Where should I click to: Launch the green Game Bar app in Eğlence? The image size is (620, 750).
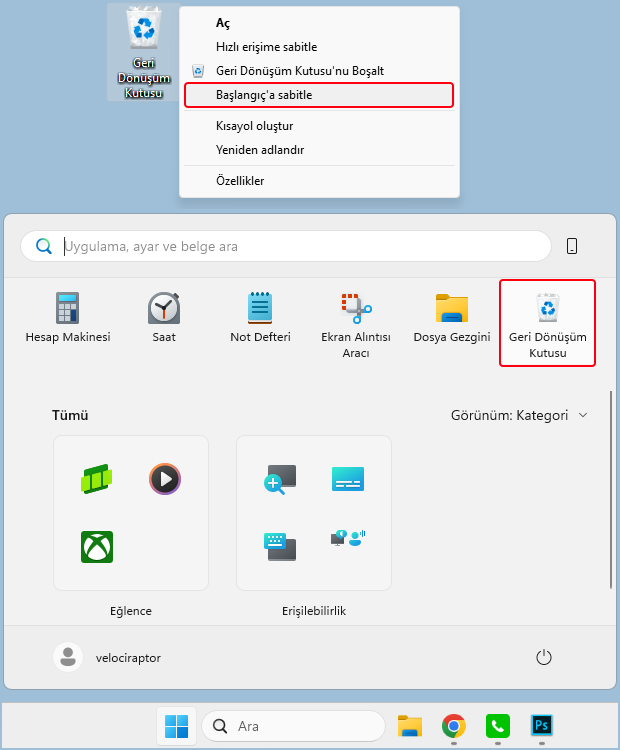click(x=97, y=479)
